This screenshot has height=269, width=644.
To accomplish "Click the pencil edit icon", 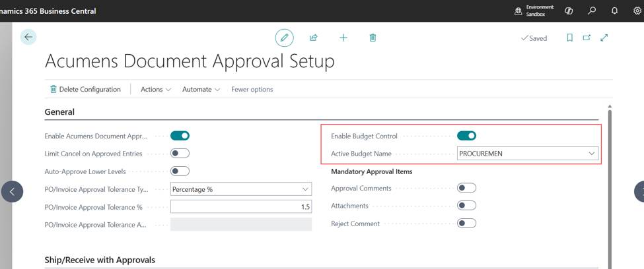I will coord(284,38).
